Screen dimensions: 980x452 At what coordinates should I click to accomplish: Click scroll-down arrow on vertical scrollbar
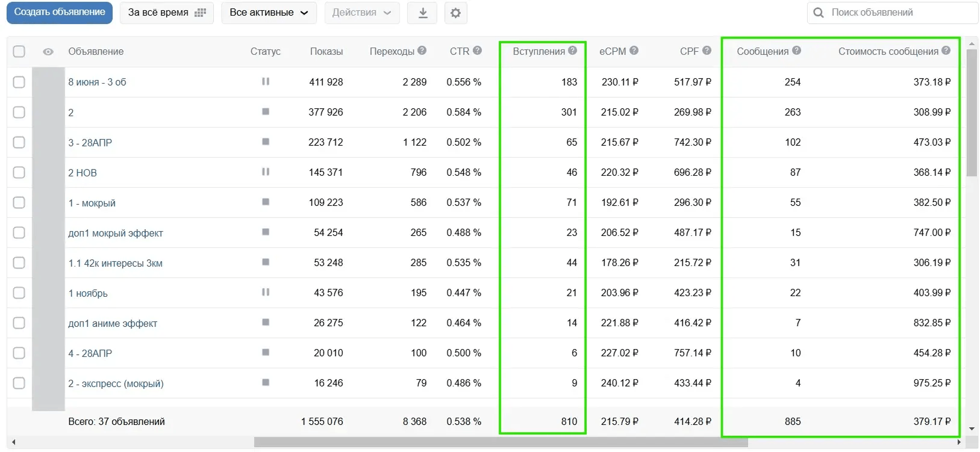[972, 429]
